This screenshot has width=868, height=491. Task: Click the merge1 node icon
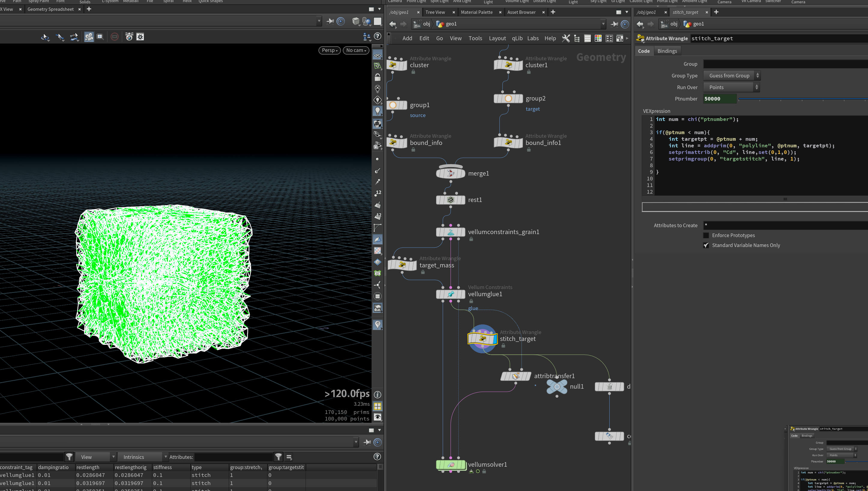click(x=451, y=173)
